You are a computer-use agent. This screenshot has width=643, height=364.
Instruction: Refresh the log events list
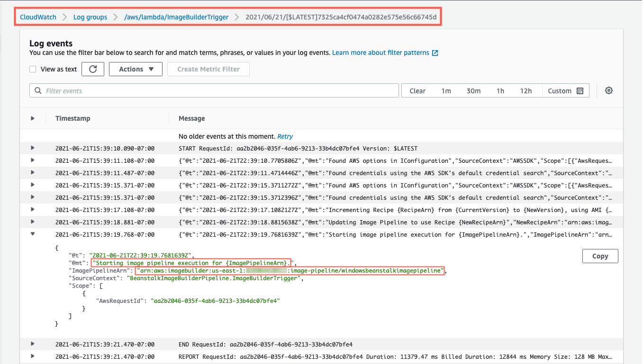point(93,69)
